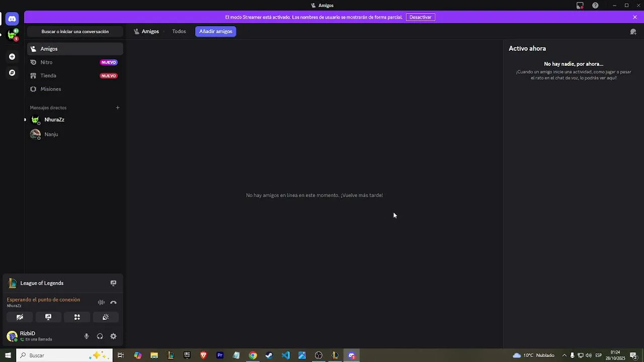Screen dimensions: 644x362
Task: Disconnect from the call
Action: pos(113,302)
